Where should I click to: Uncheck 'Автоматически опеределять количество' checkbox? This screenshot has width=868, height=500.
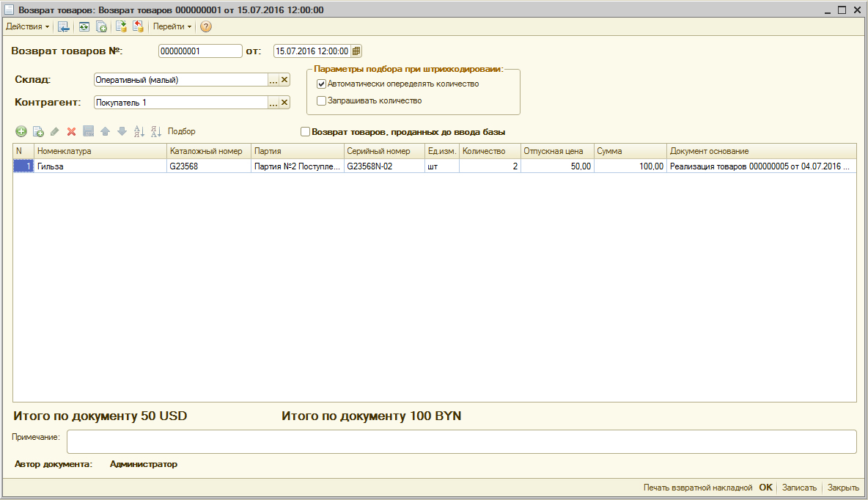pos(321,84)
